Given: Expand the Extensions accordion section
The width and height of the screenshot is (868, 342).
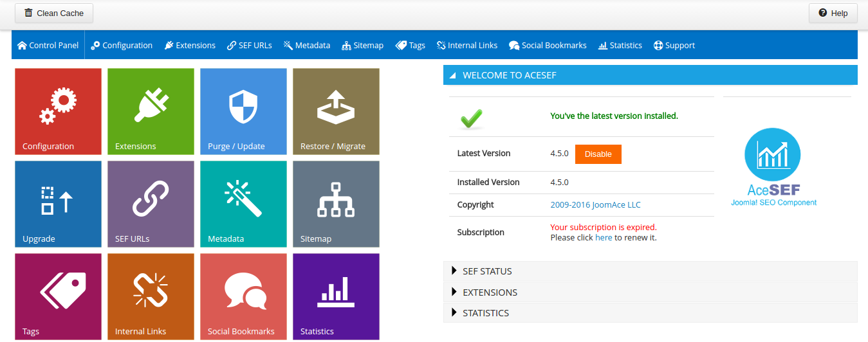Looking at the screenshot, I should (650, 292).
